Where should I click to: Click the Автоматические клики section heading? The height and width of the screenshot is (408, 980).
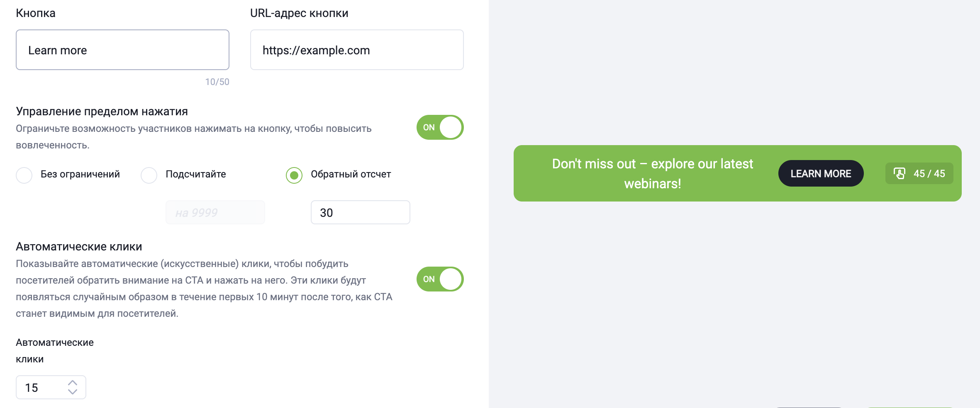[x=79, y=247]
